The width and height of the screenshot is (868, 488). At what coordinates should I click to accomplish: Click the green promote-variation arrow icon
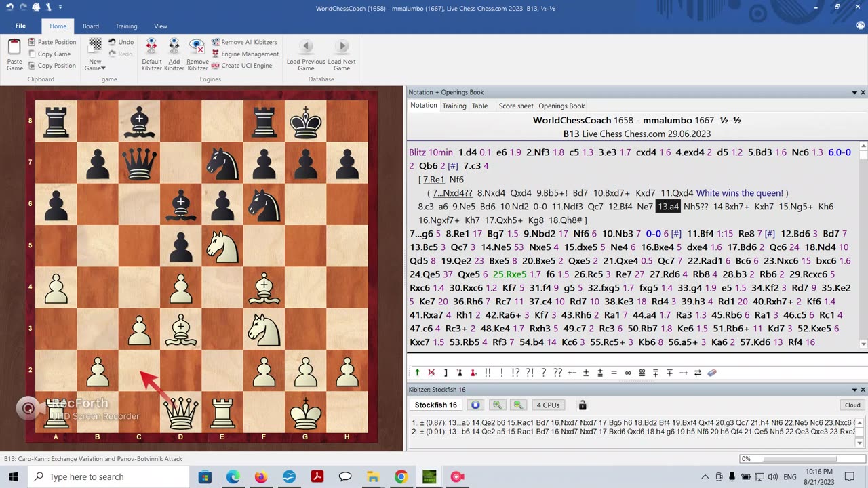pyautogui.click(x=417, y=372)
